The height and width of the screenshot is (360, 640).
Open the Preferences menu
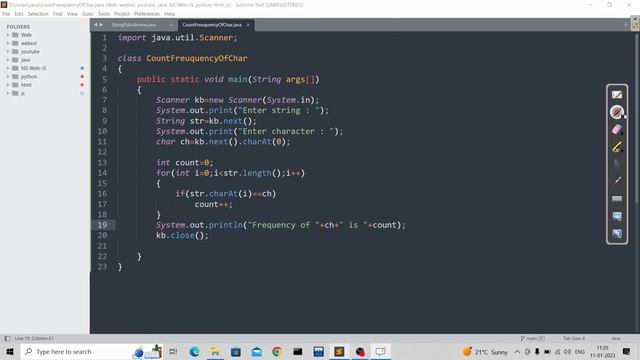pyautogui.click(x=147, y=14)
